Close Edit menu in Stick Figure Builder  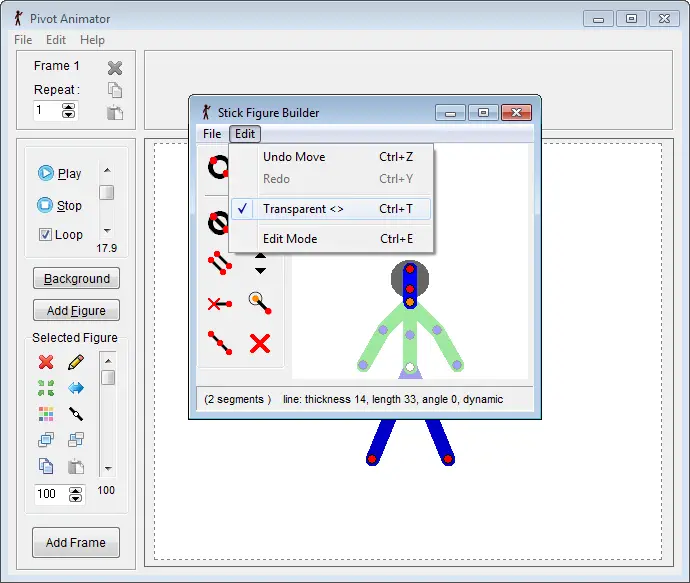coord(245,134)
